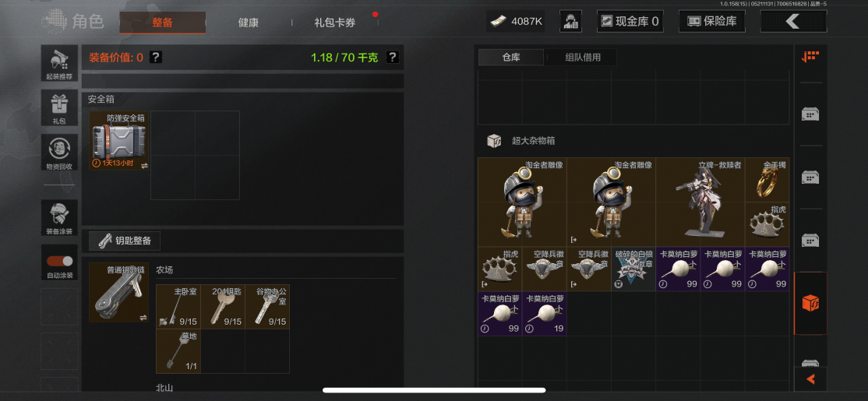Click the back arrow at top right

point(794,22)
